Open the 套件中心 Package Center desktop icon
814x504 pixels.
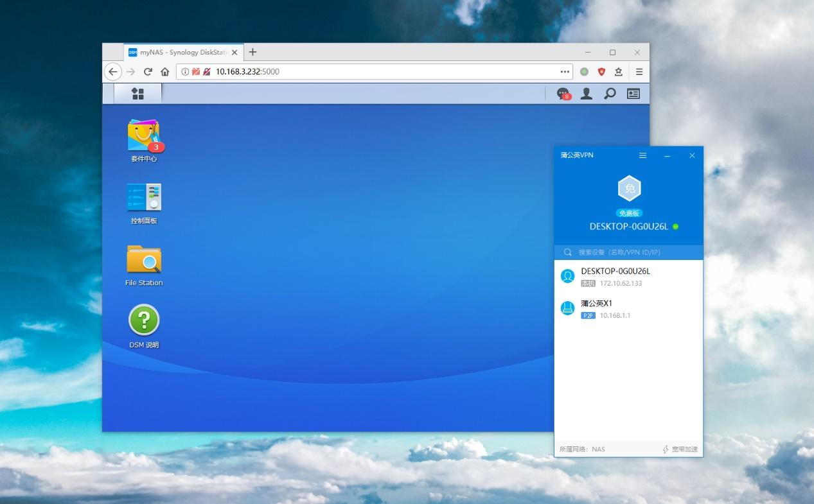coord(144,141)
